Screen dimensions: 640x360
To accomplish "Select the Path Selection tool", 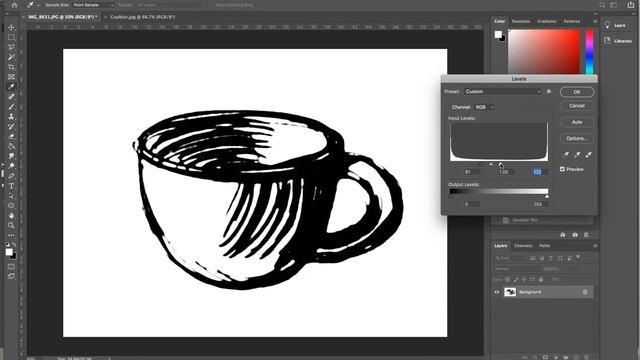I will [11, 196].
